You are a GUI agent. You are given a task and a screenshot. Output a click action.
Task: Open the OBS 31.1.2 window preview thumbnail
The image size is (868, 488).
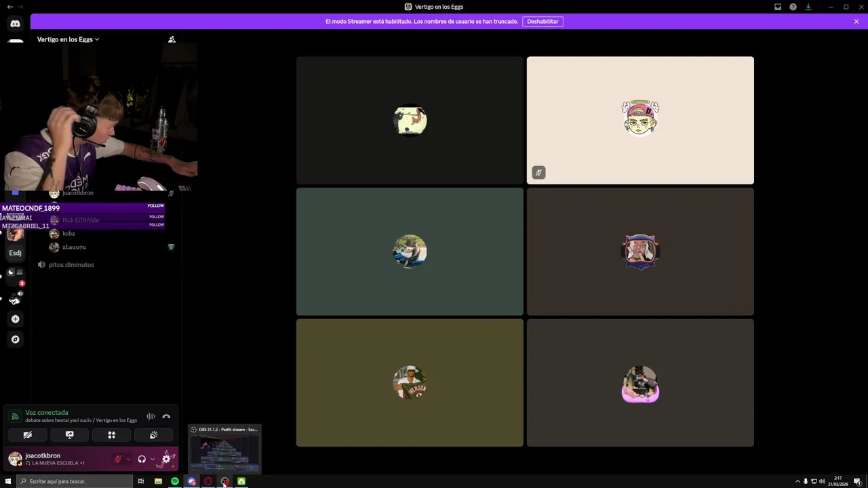[x=224, y=449]
